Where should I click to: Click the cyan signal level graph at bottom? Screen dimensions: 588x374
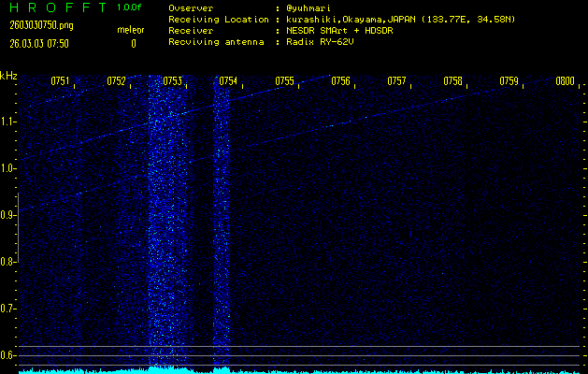pyautogui.click(x=294, y=370)
